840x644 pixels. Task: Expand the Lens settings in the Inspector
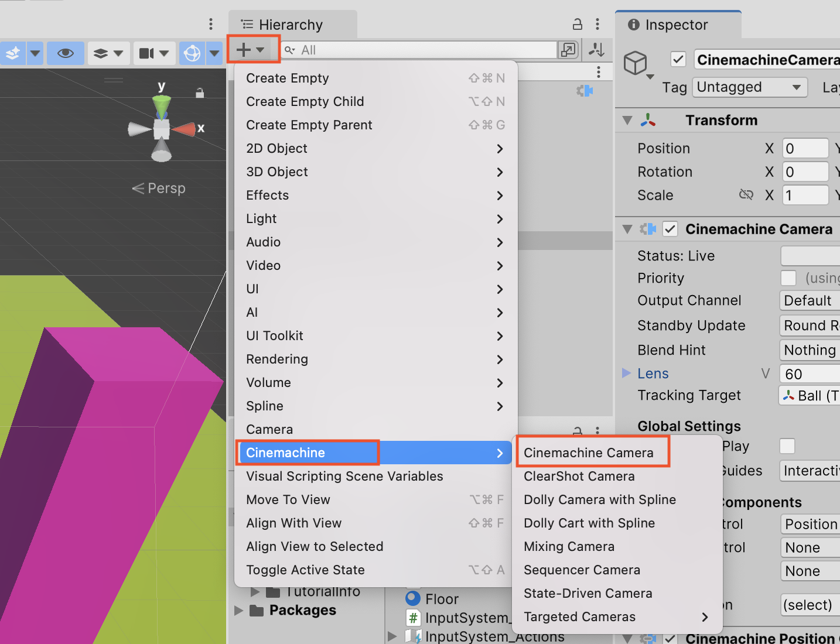(x=626, y=373)
